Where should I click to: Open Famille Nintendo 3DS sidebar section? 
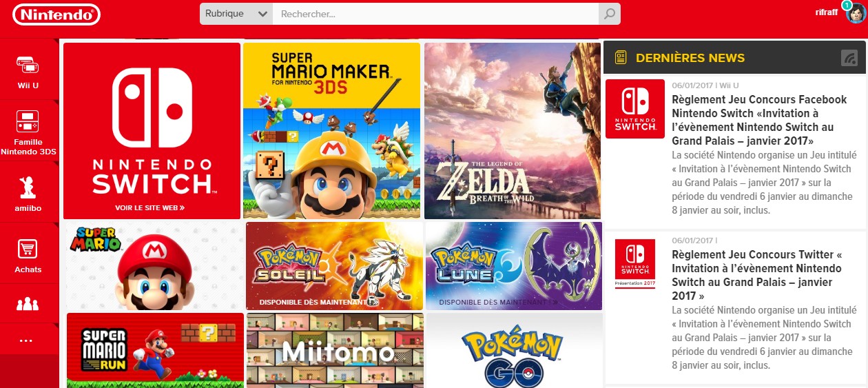(28, 132)
